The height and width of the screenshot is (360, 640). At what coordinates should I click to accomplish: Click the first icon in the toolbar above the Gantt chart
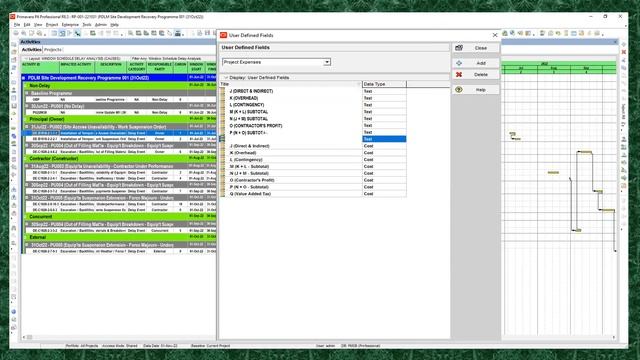pos(505,33)
